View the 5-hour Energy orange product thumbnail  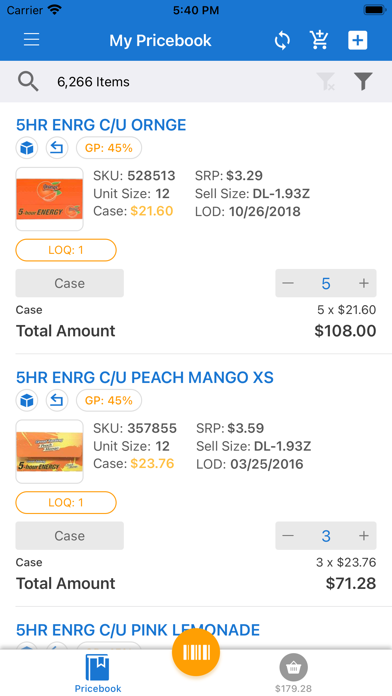(49, 199)
